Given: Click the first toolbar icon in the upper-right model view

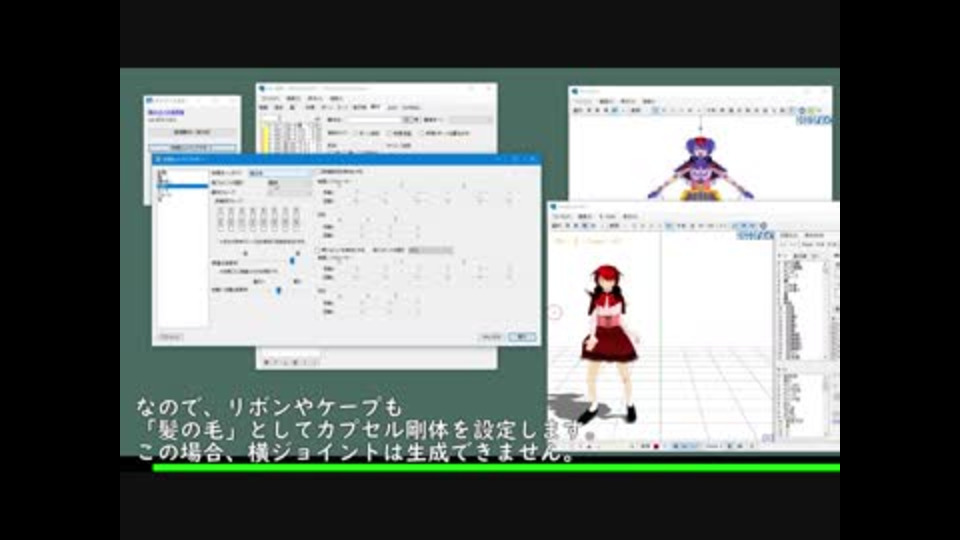Looking at the screenshot, I should point(577,110).
